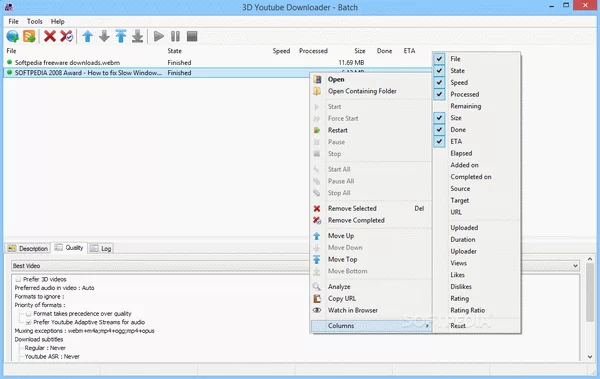Screen dimensions: 600x379
Task: Click the folder icon beside Open Containing Folder
Action: click(317, 91)
